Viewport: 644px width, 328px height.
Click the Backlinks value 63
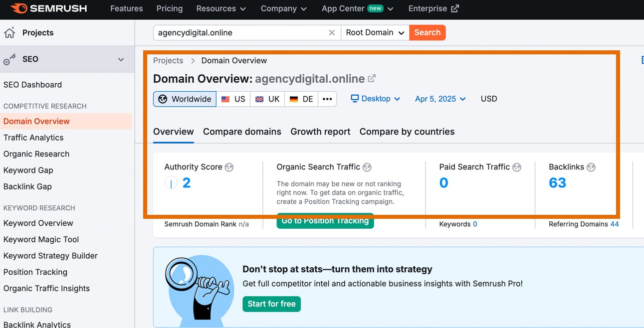click(x=557, y=183)
